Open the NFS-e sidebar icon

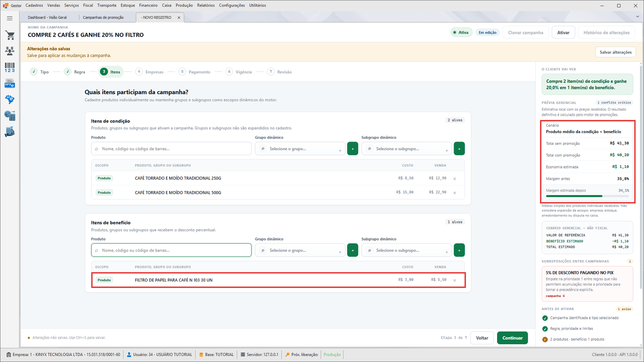click(10, 84)
